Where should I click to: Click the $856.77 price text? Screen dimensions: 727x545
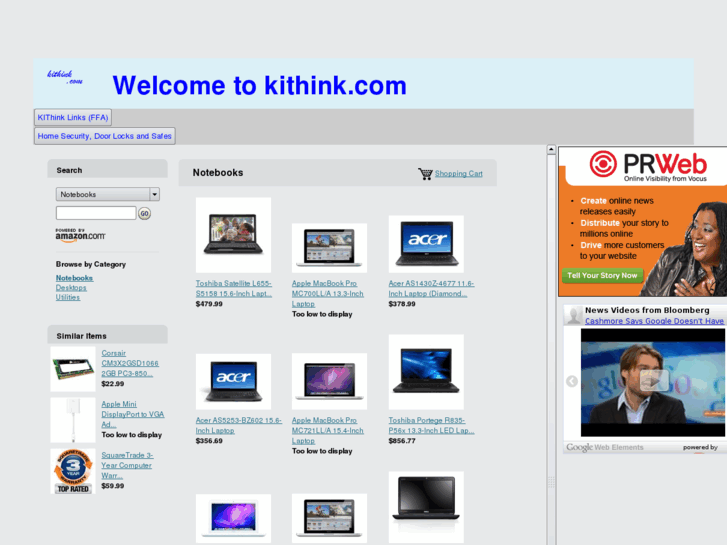(402, 441)
